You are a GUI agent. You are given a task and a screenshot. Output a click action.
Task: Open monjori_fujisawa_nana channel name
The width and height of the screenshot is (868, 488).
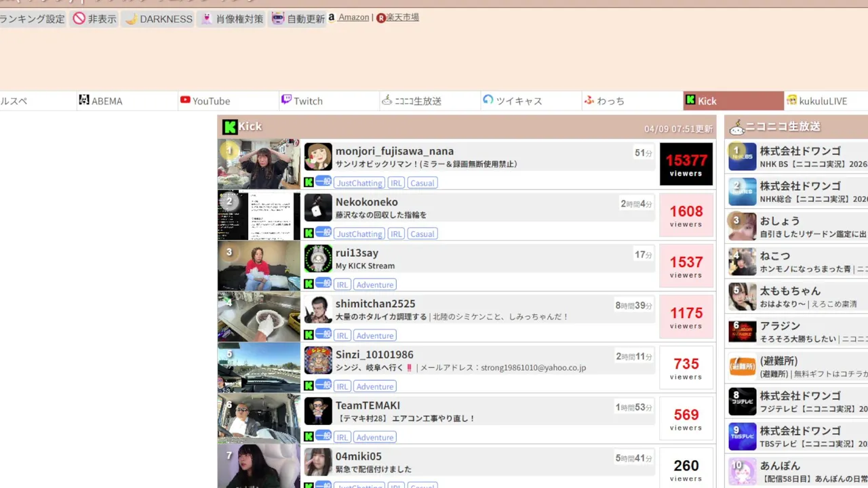click(x=395, y=151)
